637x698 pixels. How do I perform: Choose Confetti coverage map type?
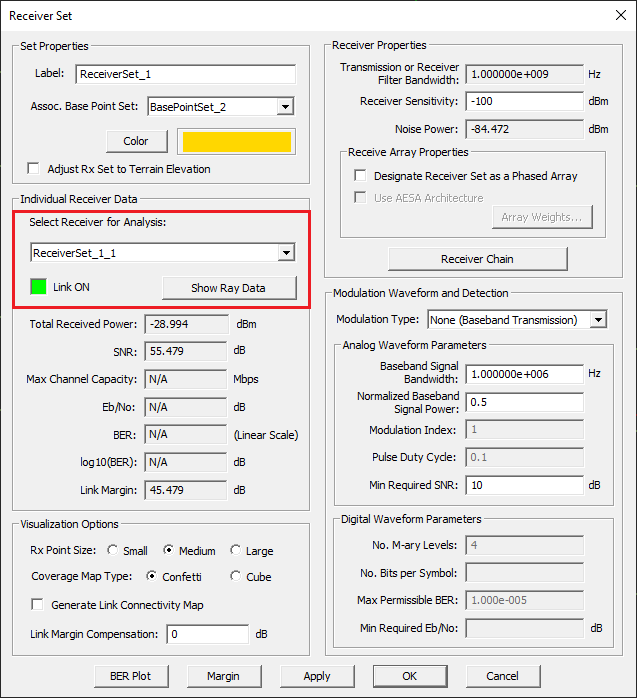[152, 576]
